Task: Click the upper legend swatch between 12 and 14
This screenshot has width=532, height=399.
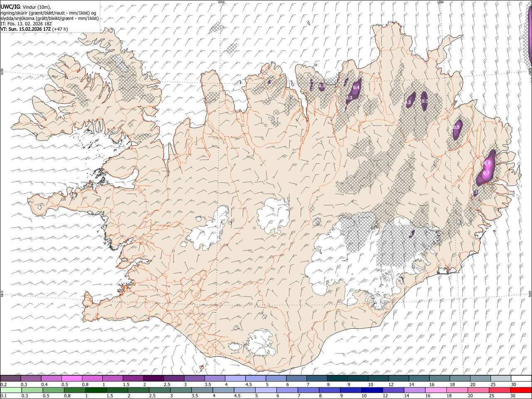Action: tap(399, 379)
